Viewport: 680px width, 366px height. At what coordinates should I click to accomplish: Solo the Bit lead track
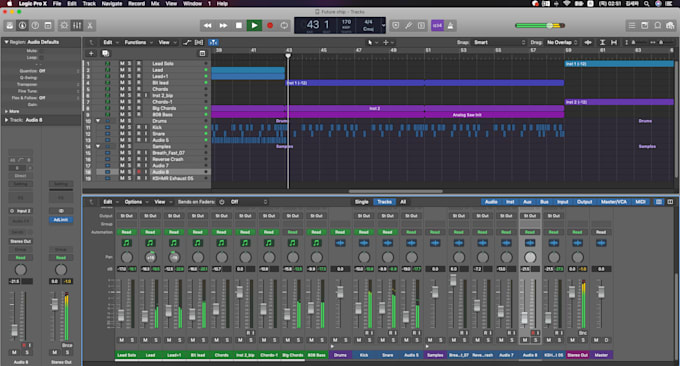(x=129, y=82)
